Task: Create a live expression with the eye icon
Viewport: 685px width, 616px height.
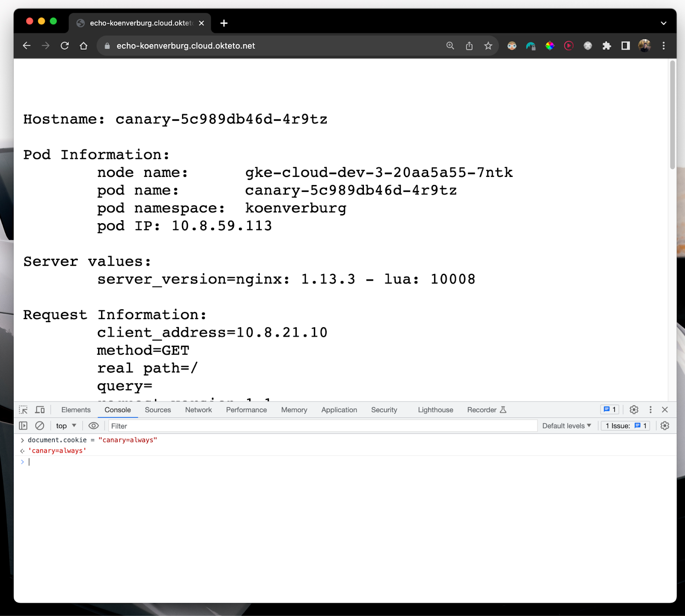Action: (93, 425)
